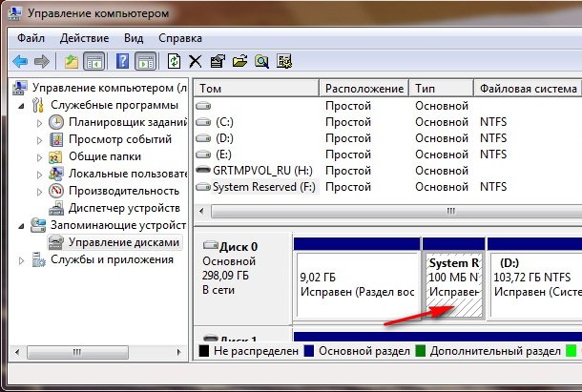Click the Основной раздел blue legend swatch
The width and height of the screenshot is (582, 392).
(309, 351)
